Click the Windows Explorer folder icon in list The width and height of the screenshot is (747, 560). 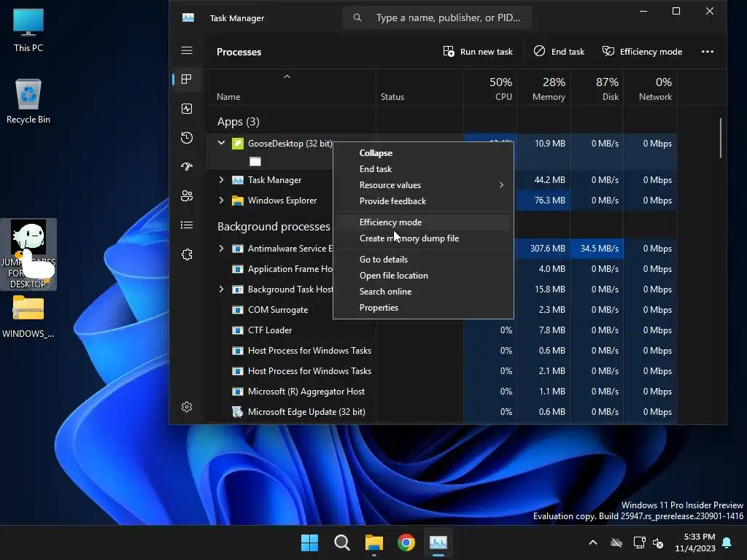pos(237,201)
